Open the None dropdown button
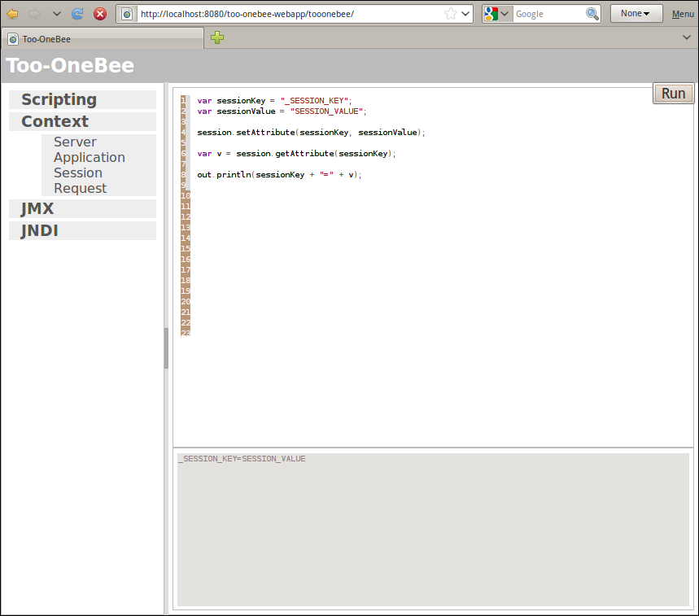 click(636, 13)
